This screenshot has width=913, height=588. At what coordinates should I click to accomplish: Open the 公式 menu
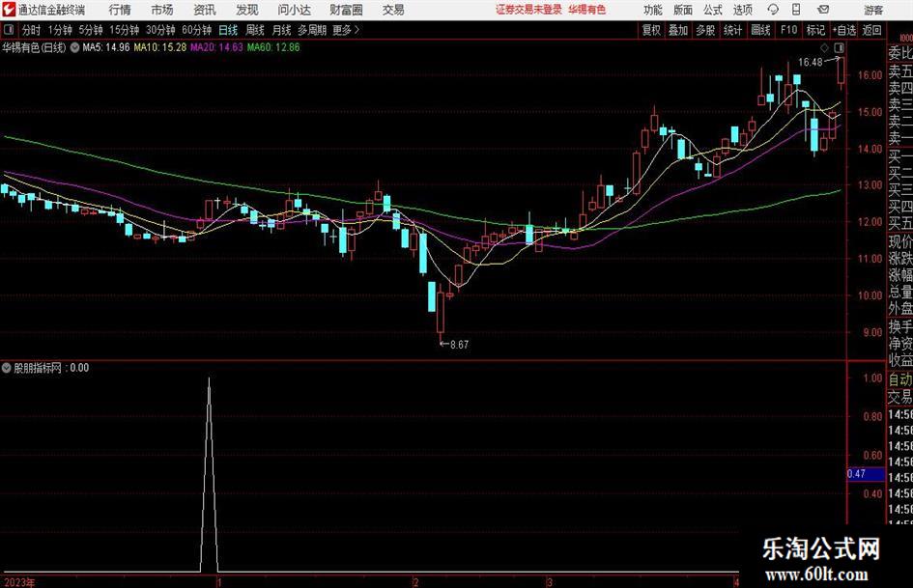click(712, 10)
